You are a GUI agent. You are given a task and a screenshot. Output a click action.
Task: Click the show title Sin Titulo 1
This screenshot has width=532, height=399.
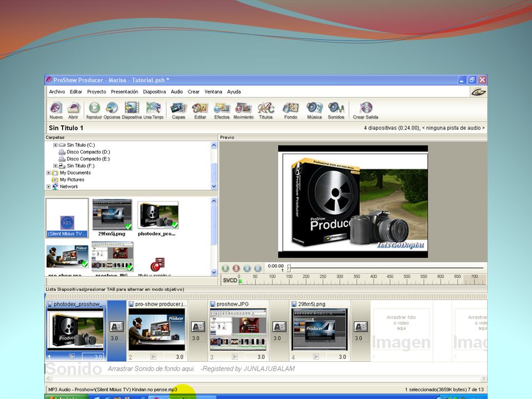66,128
